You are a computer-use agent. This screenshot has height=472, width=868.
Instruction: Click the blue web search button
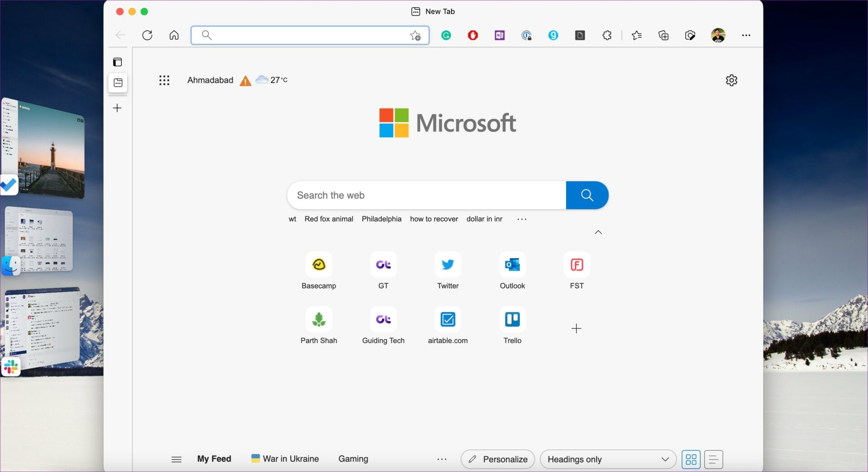[x=587, y=195]
